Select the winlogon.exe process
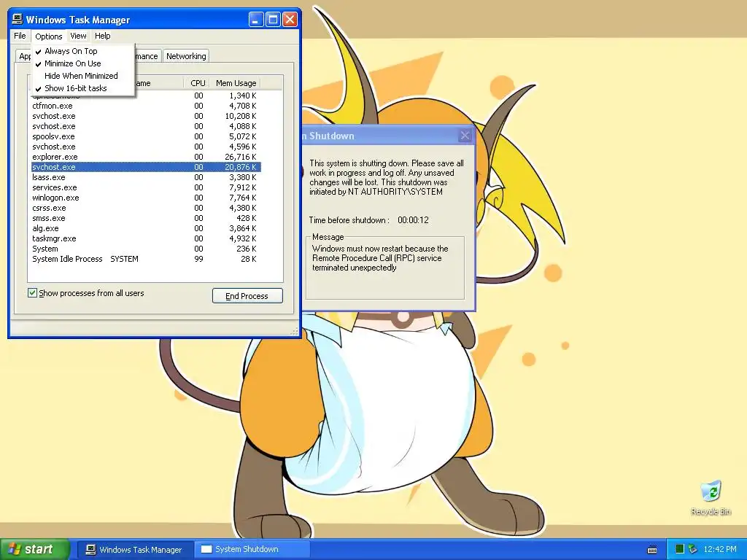This screenshot has width=747, height=560. click(x=146, y=198)
